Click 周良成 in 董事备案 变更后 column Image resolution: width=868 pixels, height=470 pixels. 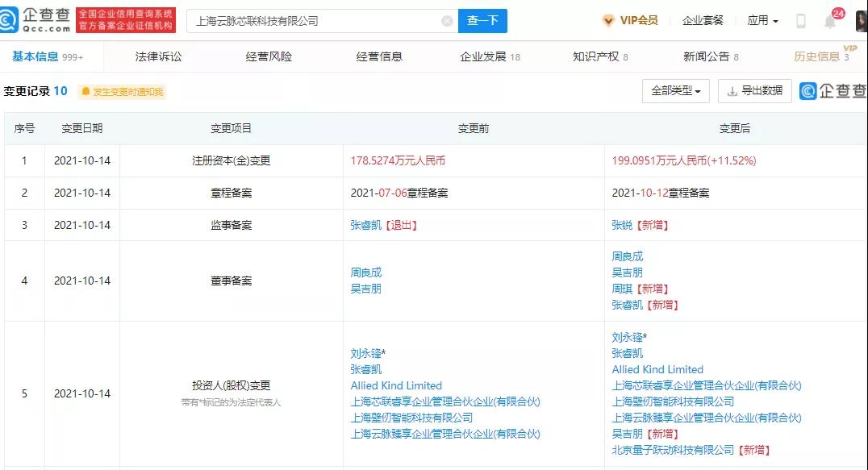pos(627,256)
